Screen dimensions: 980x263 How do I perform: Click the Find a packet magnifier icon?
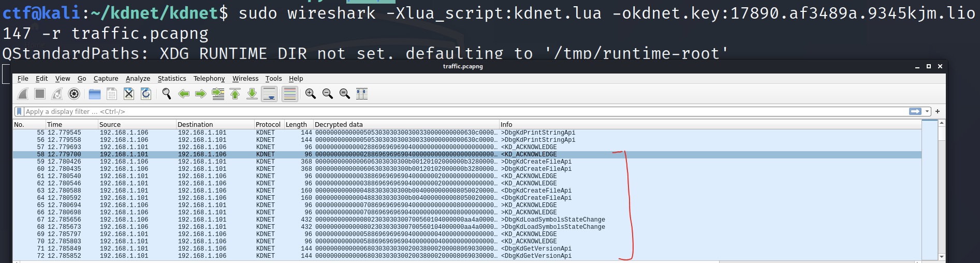click(167, 94)
